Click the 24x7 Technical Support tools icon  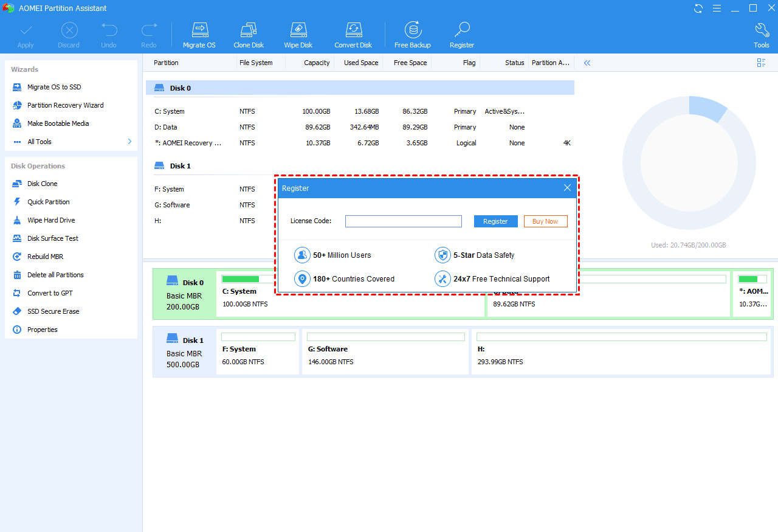442,279
